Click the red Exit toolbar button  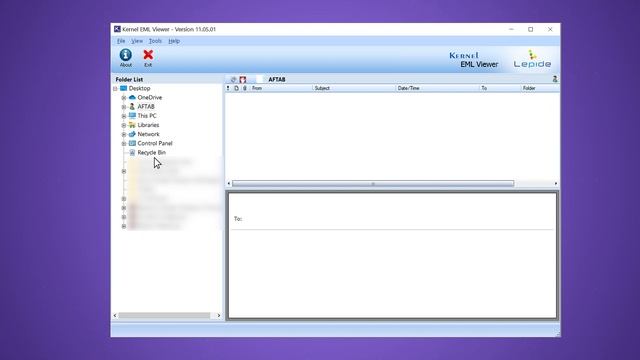tap(148, 58)
